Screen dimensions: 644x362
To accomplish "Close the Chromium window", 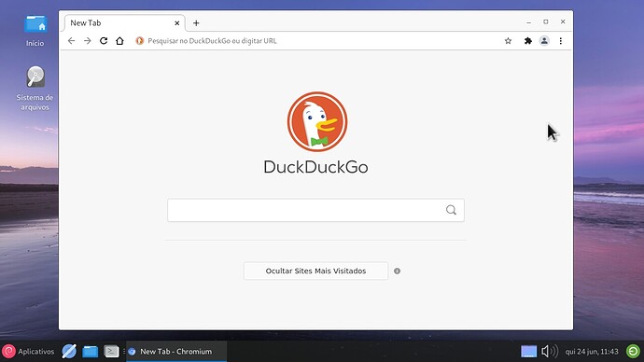I will click(x=563, y=21).
